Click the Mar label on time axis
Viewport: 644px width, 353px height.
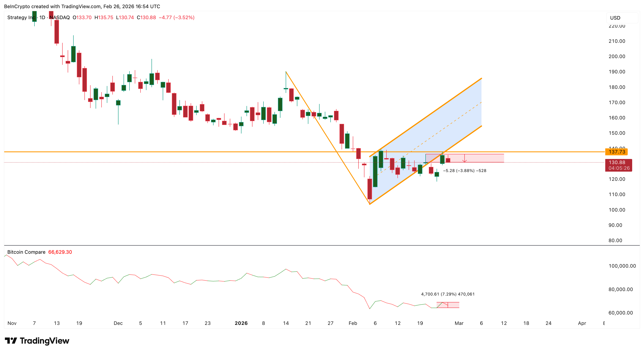(x=459, y=323)
